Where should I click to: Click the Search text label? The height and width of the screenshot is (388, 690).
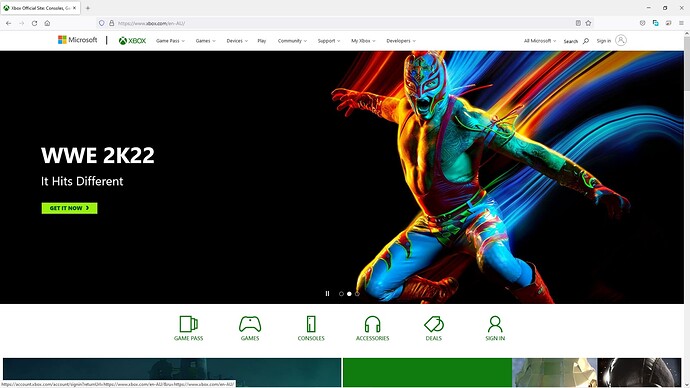571,41
